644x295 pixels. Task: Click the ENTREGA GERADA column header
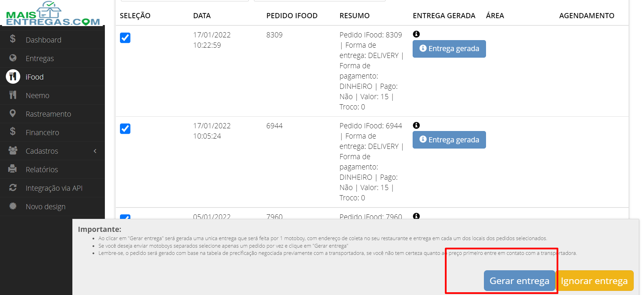(x=444, y=16)
